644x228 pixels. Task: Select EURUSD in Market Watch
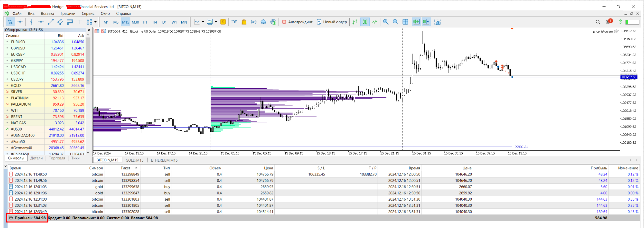pos(45,42)
